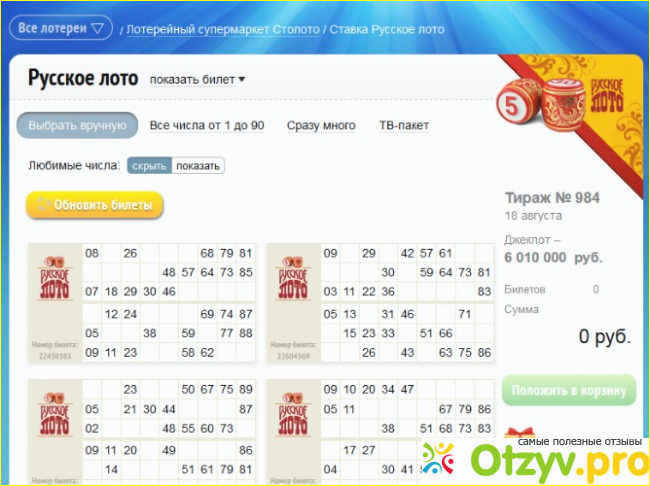Click the arrow next to 'показать билет'

point(242,79)
